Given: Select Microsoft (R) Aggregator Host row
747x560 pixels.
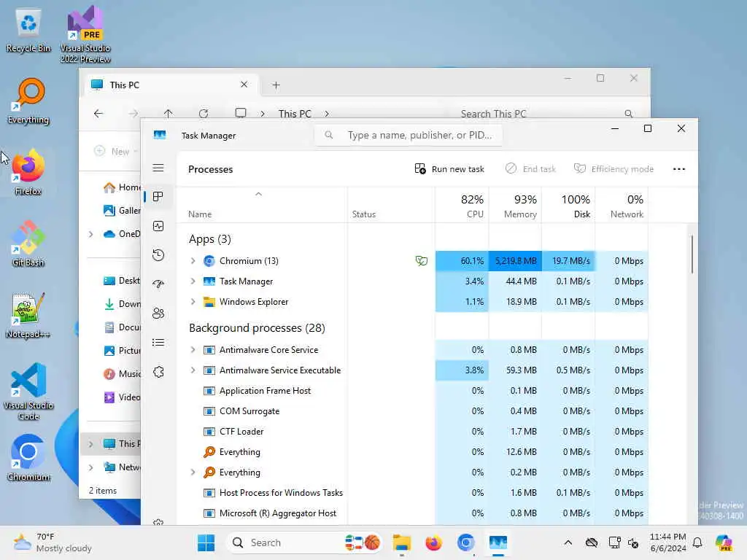Looking at the screenshot, I should point(413,513).
